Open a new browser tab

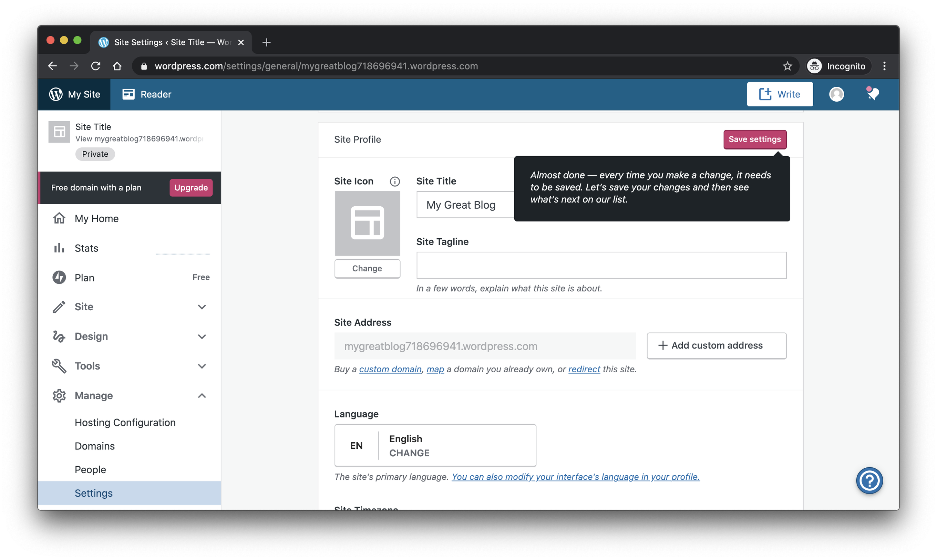pyautogui.click(x=266, y=42)
